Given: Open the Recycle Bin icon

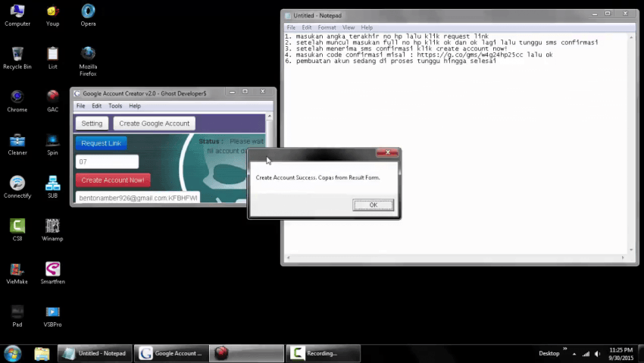Looking at the screenshot, I should [17, 54].
